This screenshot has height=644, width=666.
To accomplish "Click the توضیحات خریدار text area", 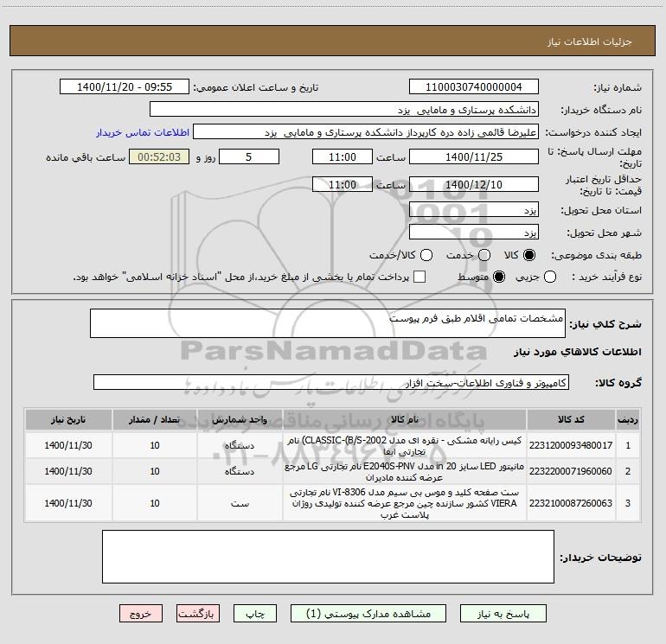I will (328, 557).
